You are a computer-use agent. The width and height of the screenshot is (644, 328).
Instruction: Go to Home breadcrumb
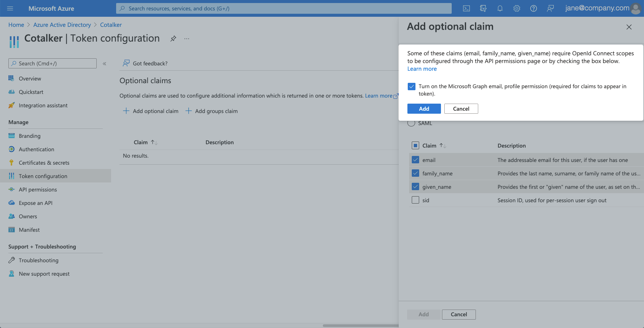point(16,25)
